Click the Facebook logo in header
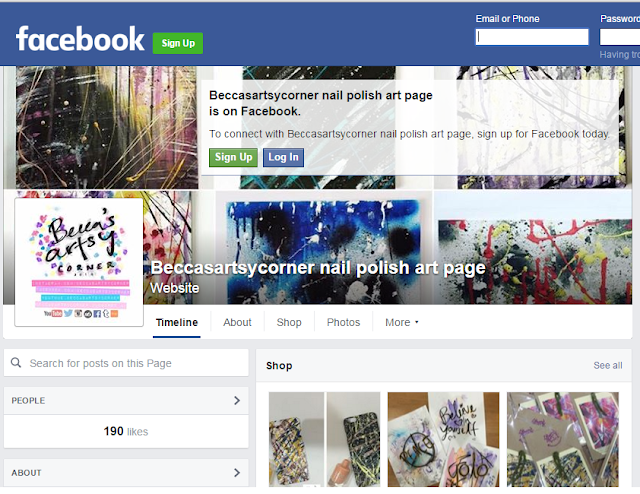The width and height of the screenshot is (640, 494). pos(80,39)
